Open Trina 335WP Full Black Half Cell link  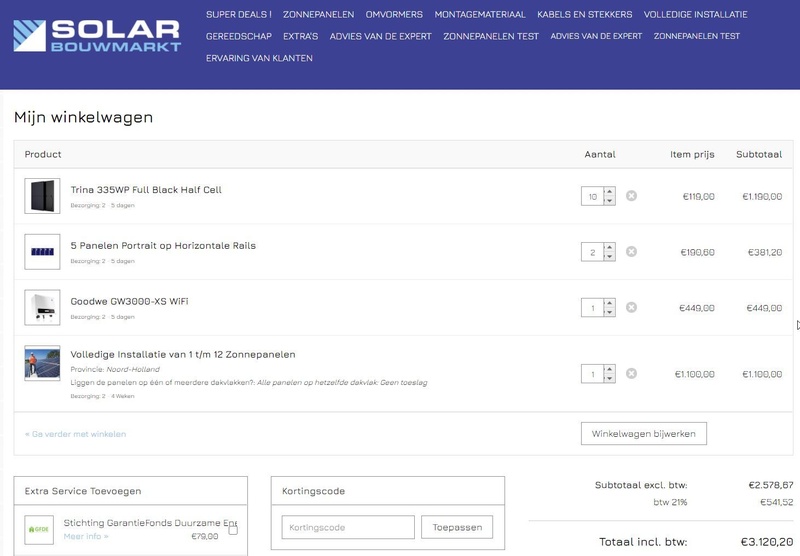[146, 190]
